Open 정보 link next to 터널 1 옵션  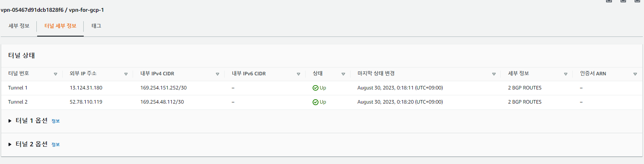tap(56, 121)
